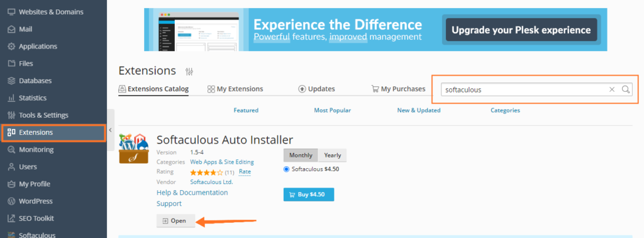Open the Updates tab
The width and height of the screenshot is (644, 238).
coord(317,89)
